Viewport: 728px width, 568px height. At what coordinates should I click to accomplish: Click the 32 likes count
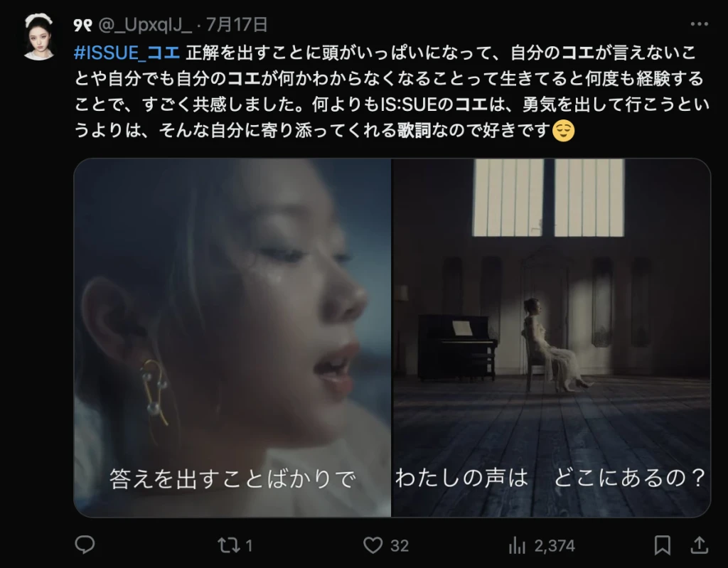tap(400, 546)
